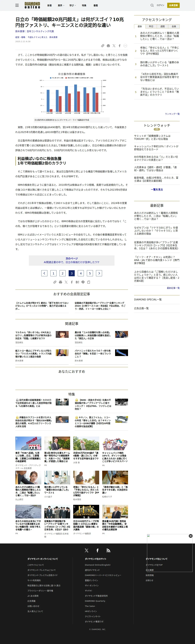Open the TOSHIBA ダイヤモンド決算報 thumbnail
The width and height of the screenshot is (195, 644).
point(28,443)
